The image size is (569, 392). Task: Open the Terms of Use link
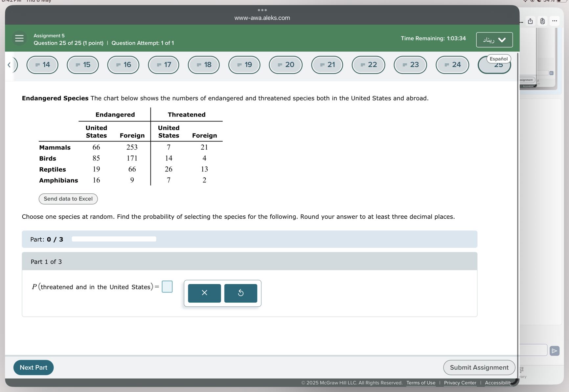(421, 383)
